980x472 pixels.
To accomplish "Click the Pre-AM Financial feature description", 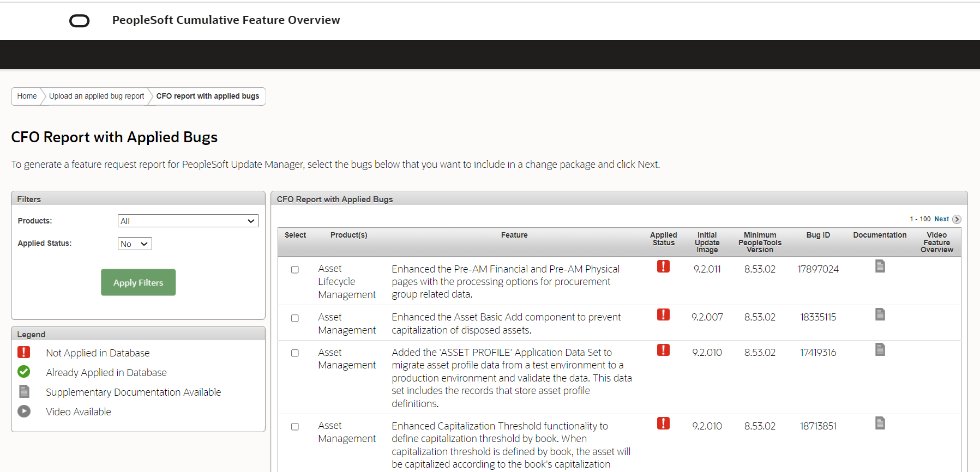I will point(506,282).
